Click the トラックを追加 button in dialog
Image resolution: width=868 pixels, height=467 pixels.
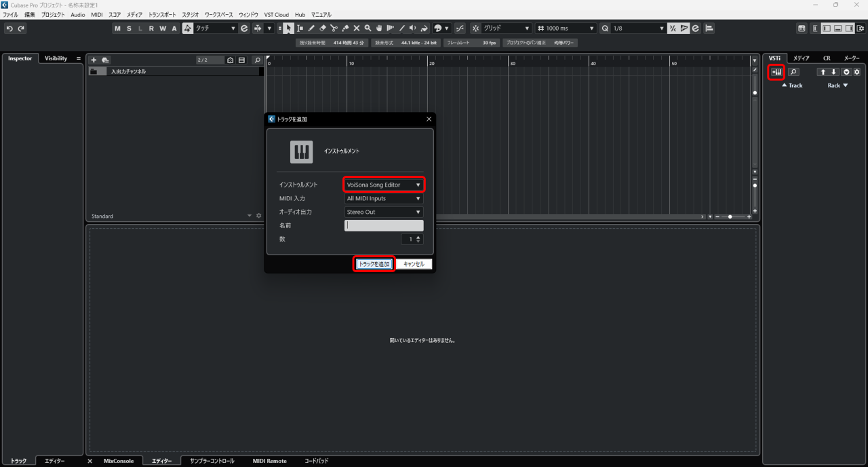(374, 264)
